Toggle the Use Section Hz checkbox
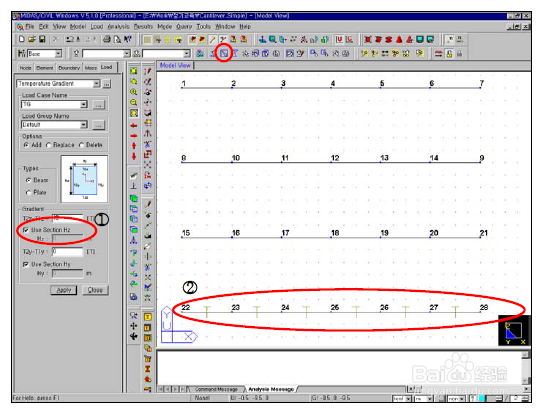This screenshot has height=410, width=538. [26, 230]
